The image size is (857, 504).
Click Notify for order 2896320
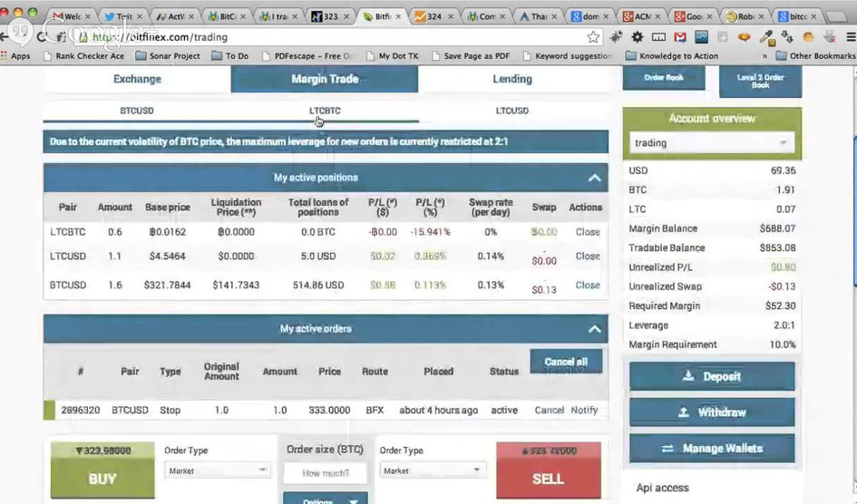tap(584, 410)
